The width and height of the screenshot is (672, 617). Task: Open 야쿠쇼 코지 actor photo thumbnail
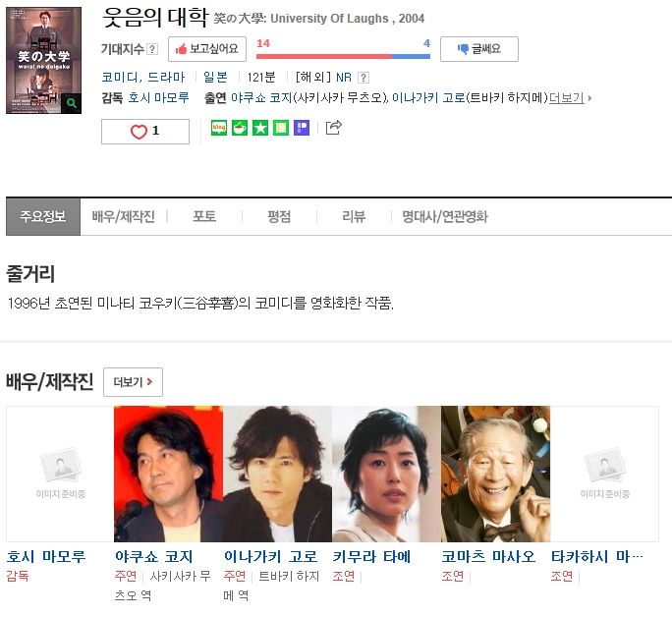[x=168, y=474]
